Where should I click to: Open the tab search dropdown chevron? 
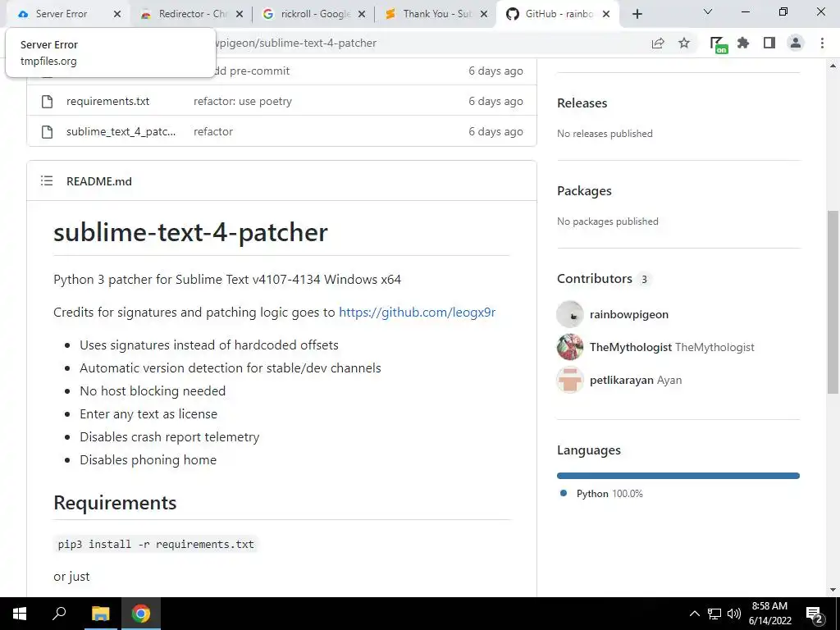click(708, 11)
